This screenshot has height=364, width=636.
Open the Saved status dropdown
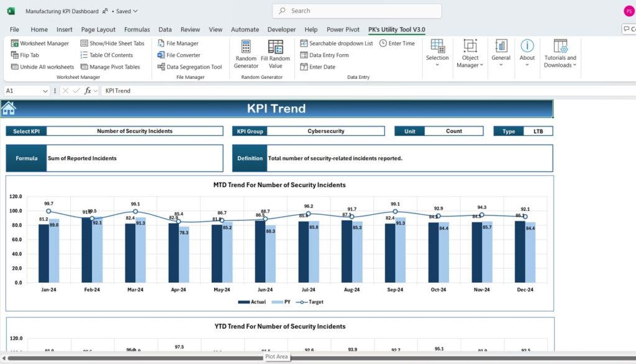127,11
